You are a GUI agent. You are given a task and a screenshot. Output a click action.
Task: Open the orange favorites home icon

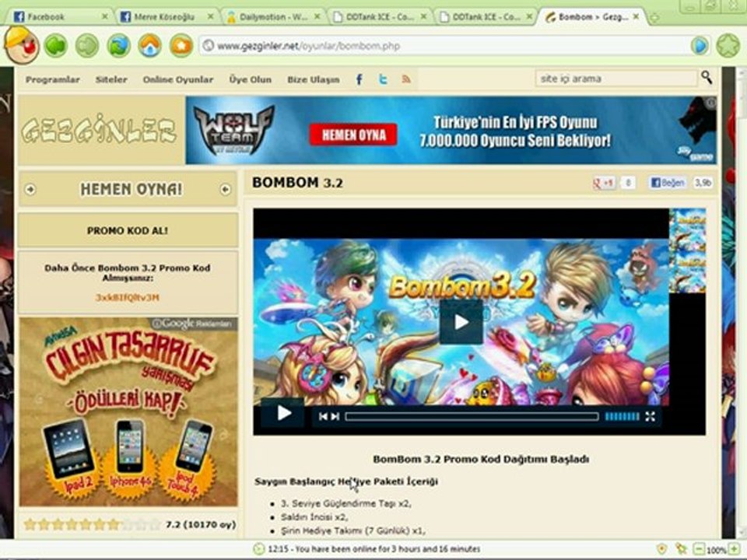pos(181,46)
